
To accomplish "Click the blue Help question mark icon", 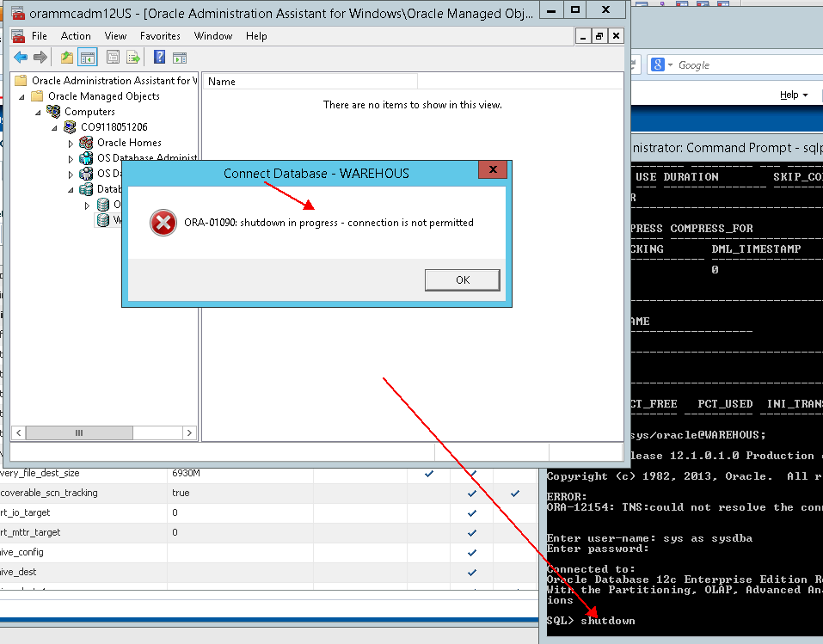I will [x=159, y=58].
